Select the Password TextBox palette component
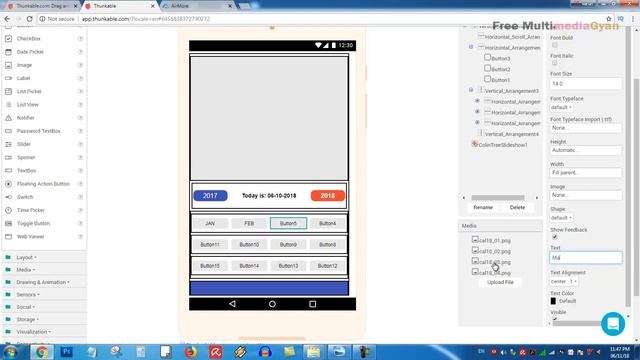This screenshot has width=640, height=360. (38, 131)
